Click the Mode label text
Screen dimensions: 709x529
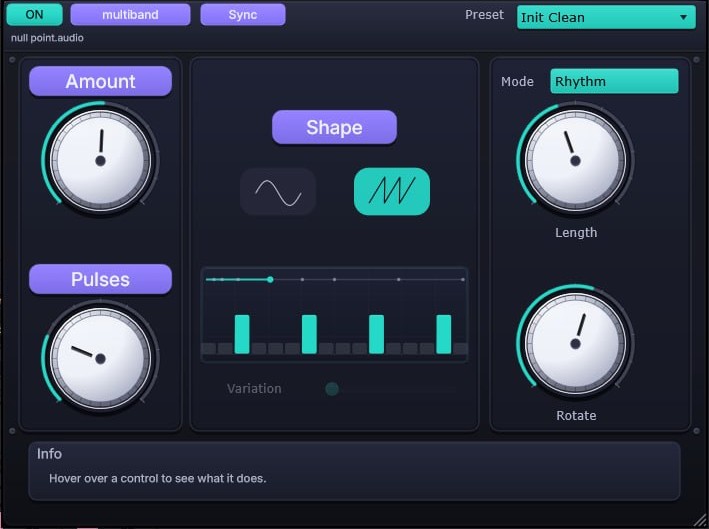[517, 81]
